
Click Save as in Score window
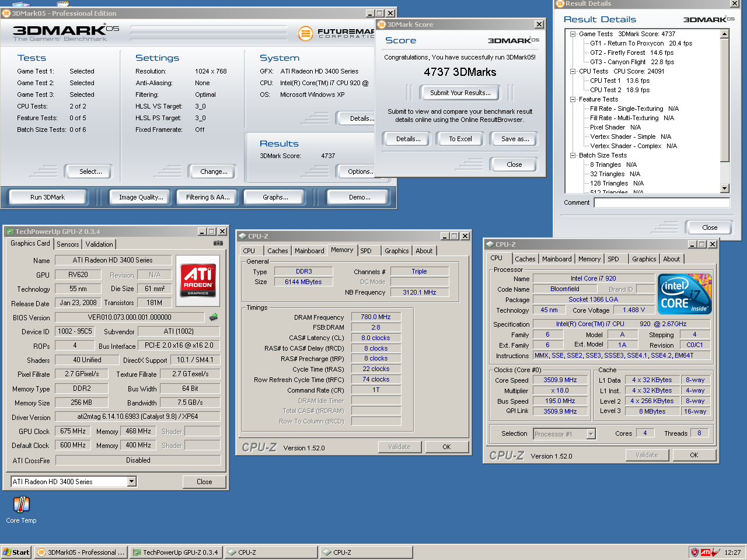point(515,139)
